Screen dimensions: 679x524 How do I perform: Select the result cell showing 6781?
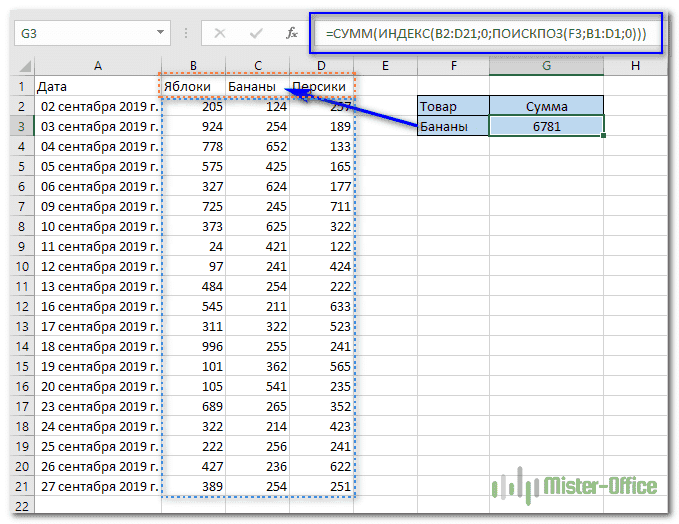(x=547, y=126)
